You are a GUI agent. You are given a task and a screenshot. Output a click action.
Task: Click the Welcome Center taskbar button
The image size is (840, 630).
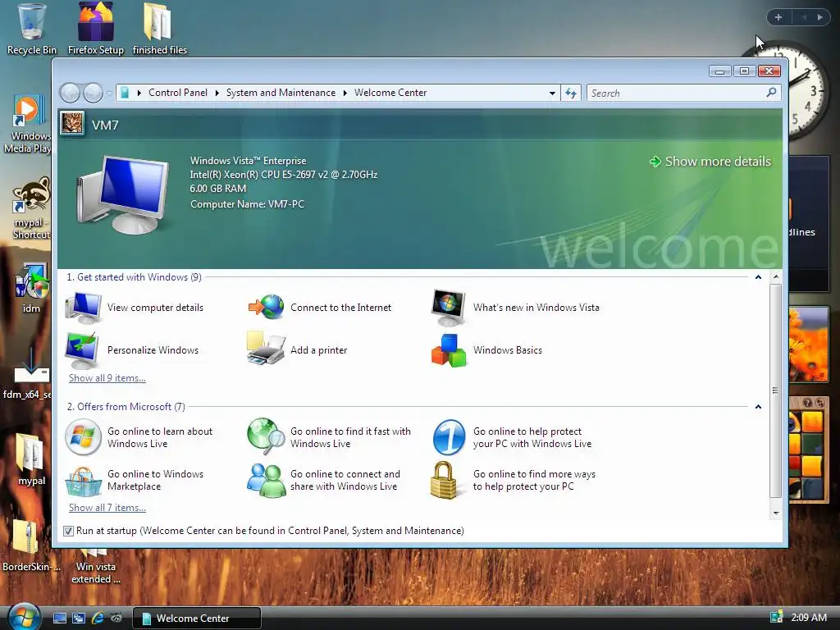(x=197, y=619)
